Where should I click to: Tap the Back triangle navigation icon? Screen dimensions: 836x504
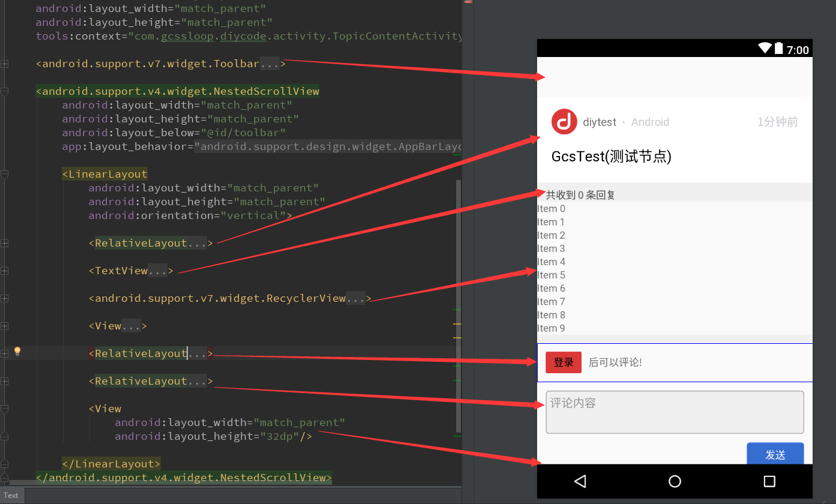coord(580,481)
